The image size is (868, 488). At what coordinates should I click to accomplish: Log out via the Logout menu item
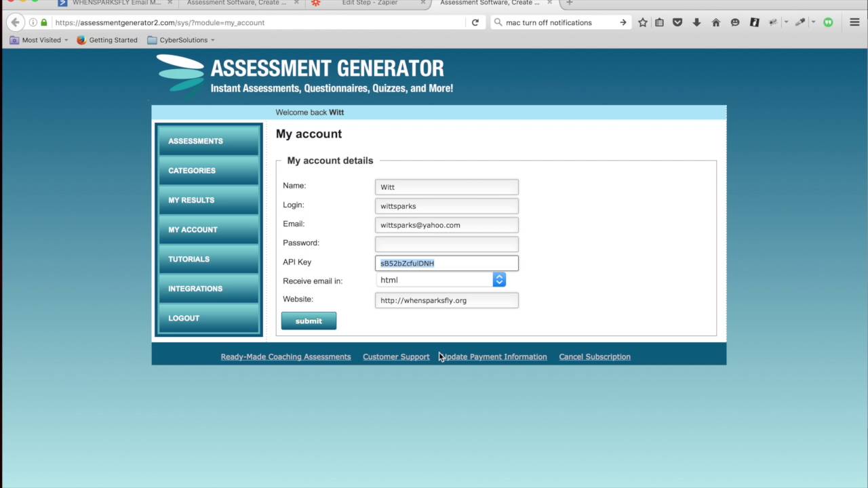209,318
